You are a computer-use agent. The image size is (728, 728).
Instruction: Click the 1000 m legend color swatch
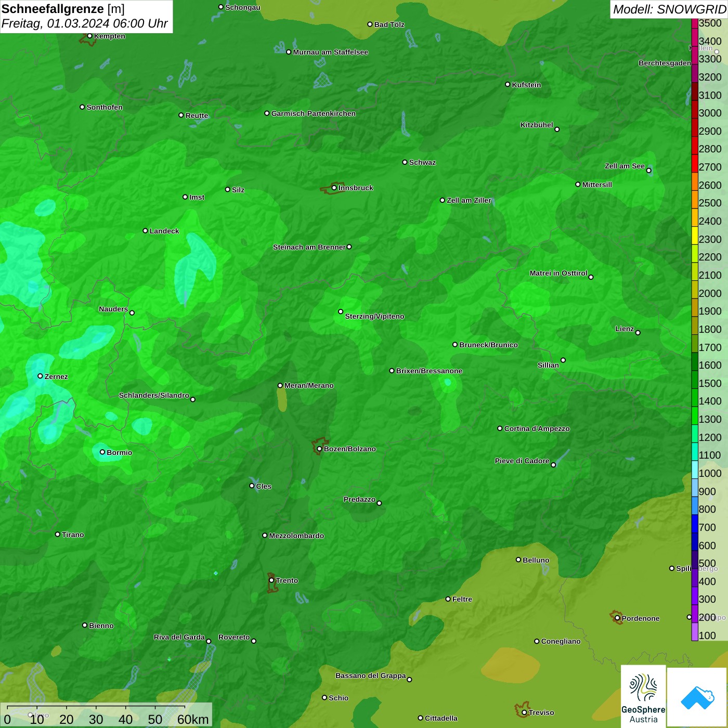point(695,470)
